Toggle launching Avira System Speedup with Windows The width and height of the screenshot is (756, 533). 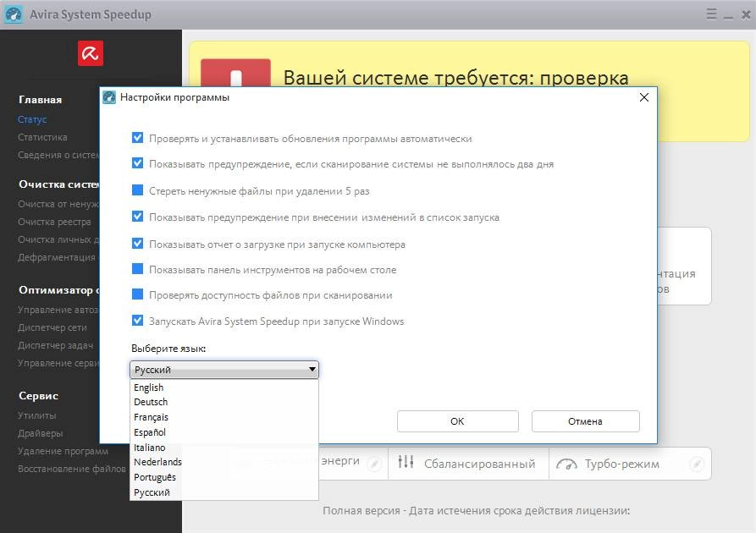(x=137, y=321)
